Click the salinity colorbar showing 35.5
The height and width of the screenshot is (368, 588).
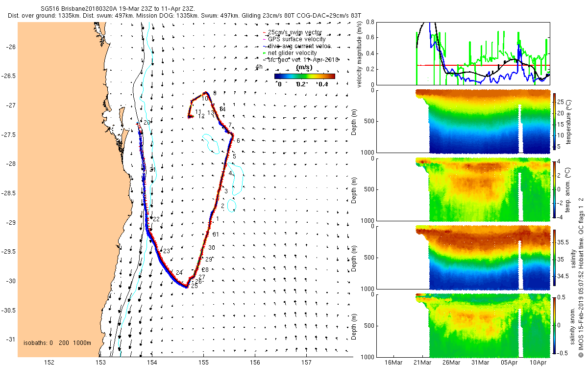555,257
